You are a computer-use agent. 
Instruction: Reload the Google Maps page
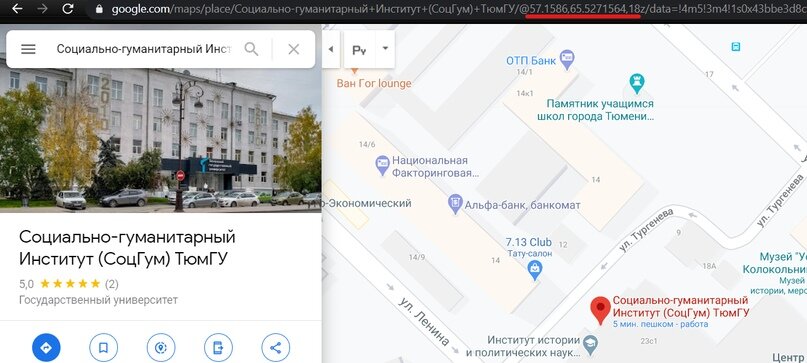tap(67, 9)
